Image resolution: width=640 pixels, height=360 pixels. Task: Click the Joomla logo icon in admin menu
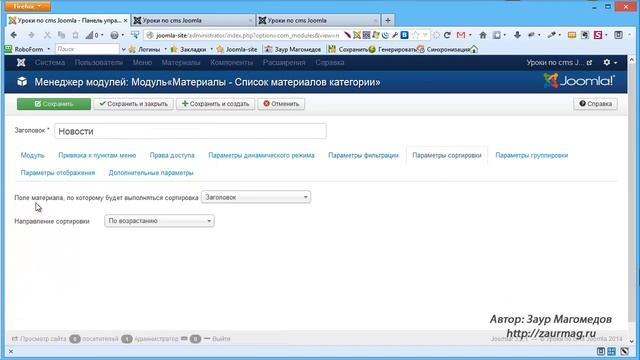[x=21, y=62]
